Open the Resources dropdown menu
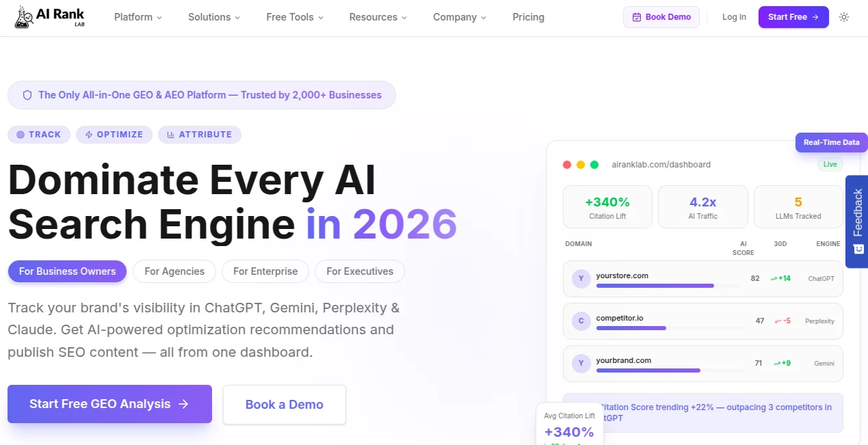Screen dimensions: 868x445 click(x=378, y=17)
